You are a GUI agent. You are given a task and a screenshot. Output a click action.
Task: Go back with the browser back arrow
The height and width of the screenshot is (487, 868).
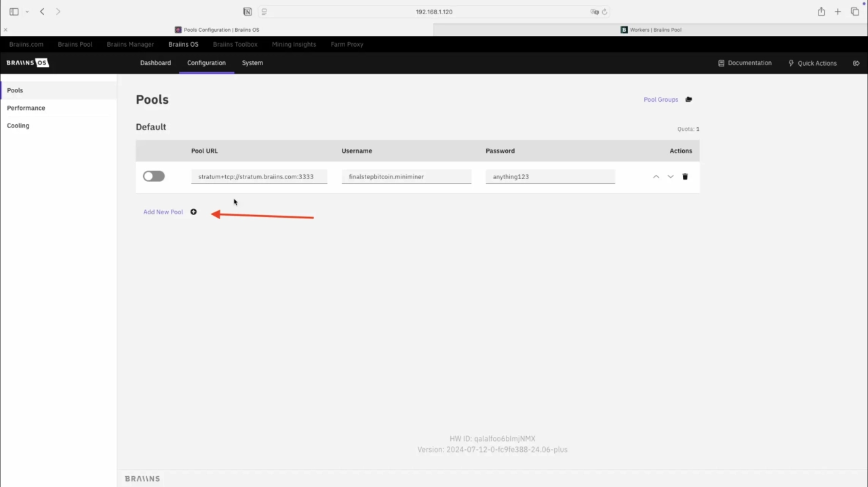point(42,12)
